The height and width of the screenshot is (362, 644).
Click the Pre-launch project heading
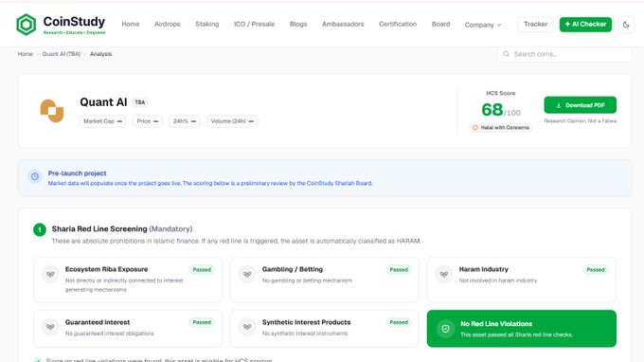point(77,173)
